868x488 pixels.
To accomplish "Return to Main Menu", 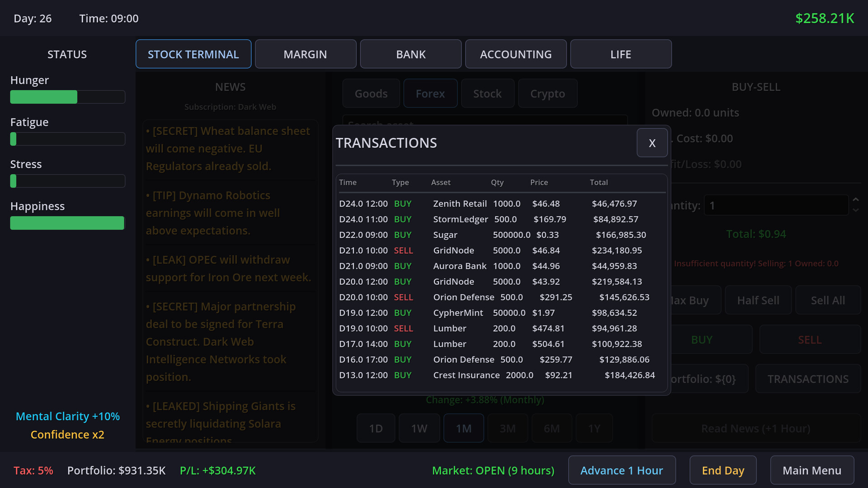I will point(811,470).
